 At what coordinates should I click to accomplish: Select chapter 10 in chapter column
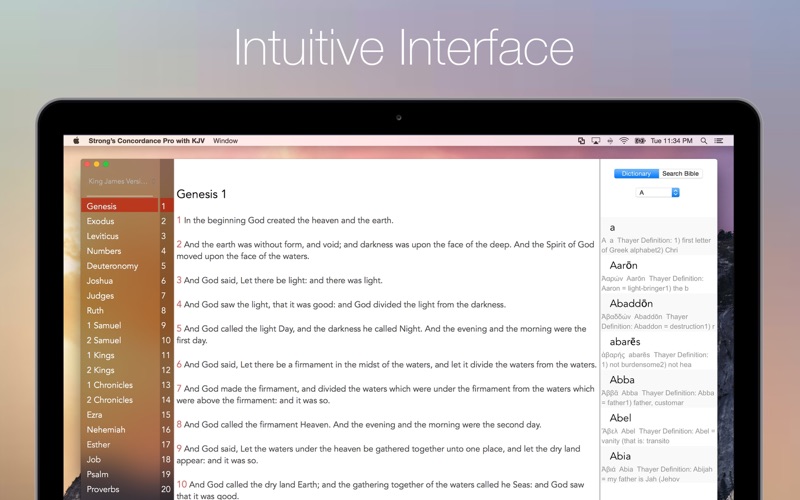(166, 340)
